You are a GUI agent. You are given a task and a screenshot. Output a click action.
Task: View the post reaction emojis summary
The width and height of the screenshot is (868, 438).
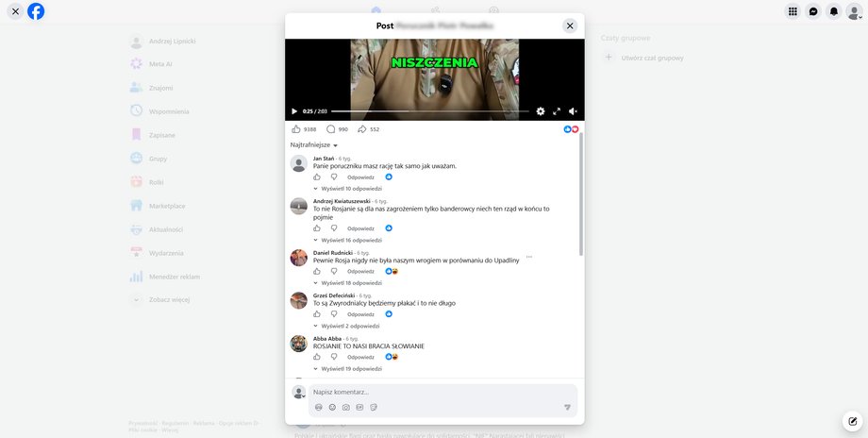click(571, 129)
